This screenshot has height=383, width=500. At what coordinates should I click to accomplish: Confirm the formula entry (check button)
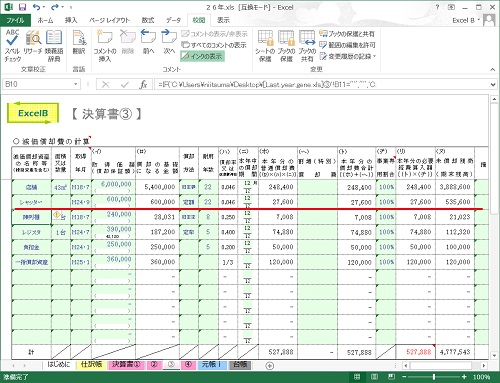pyautogui.click(x=125, y=85)
